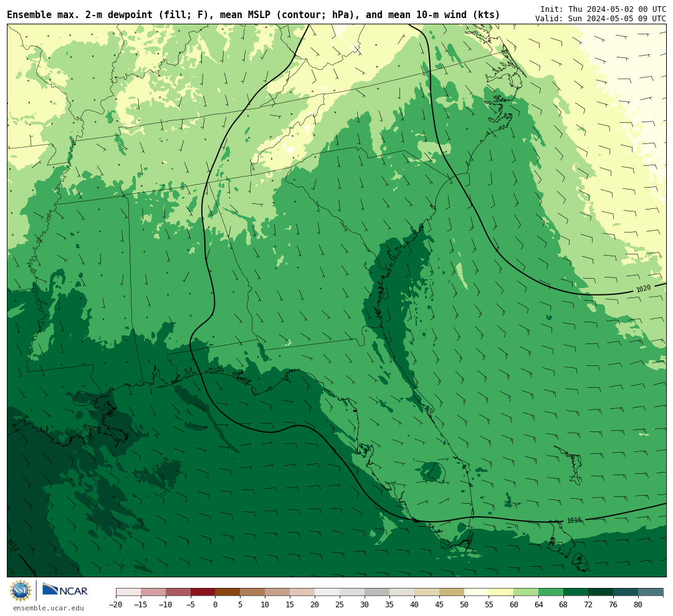The height and width of the screenshot is (616, 673).
Task: Click the dark red swatch between -5 and 0
Action: pos(203,592)
